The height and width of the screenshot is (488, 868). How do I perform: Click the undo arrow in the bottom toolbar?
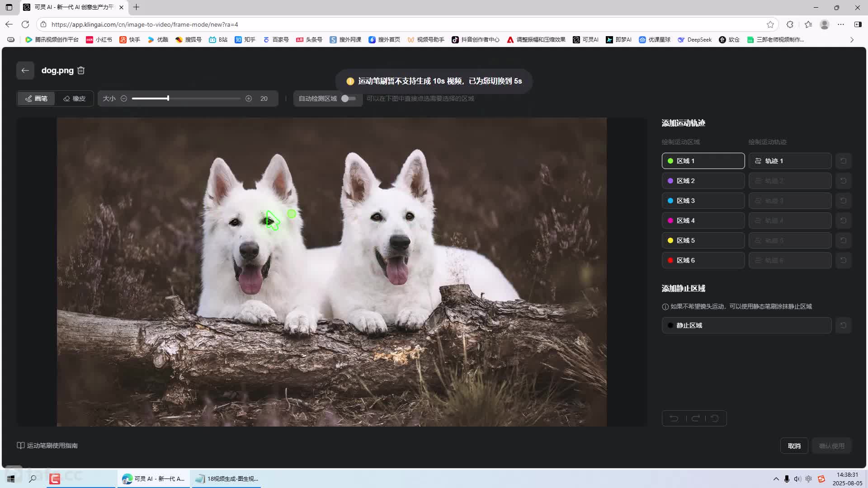point(674,418)
